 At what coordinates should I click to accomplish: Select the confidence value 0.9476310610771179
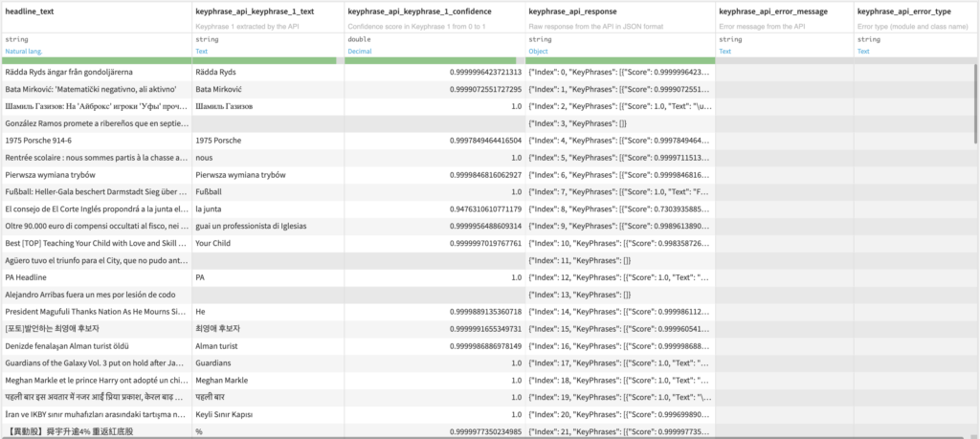click(x=434, y=209)
